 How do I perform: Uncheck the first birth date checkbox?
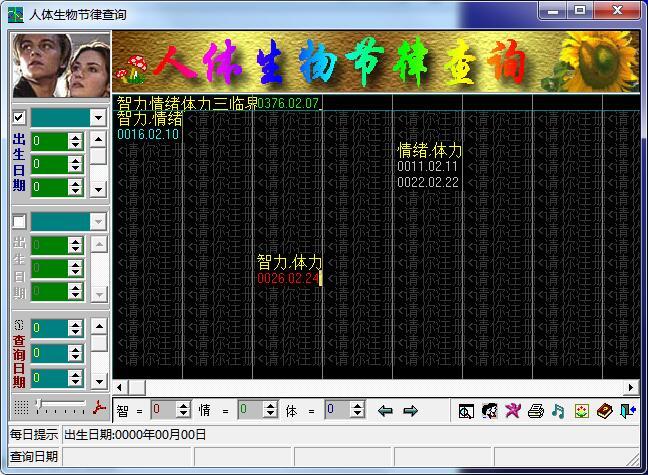[x=19, y=117]
